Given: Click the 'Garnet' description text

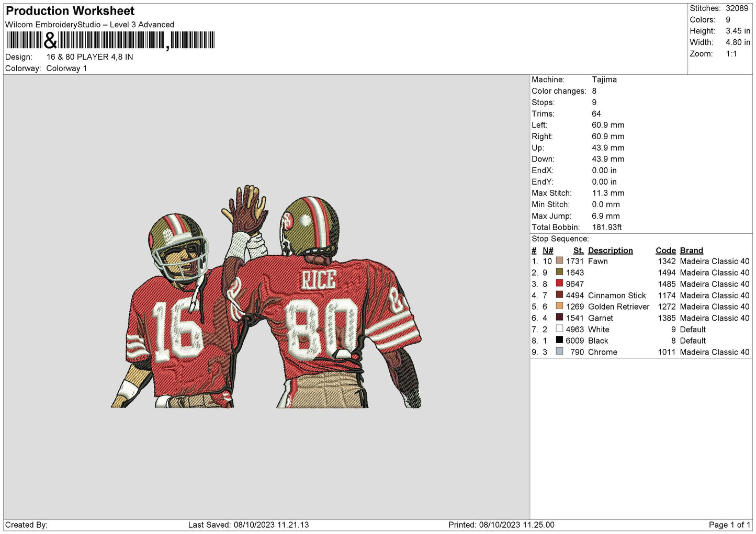Looking at the screenshot, I should click(x=601, y=318).
